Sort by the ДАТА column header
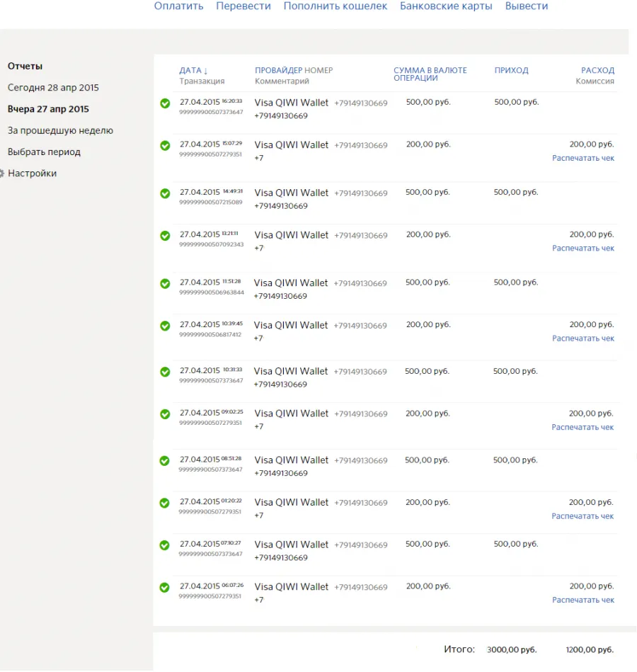This screenshot has height=672, width=637. click(x=190, y=70)
